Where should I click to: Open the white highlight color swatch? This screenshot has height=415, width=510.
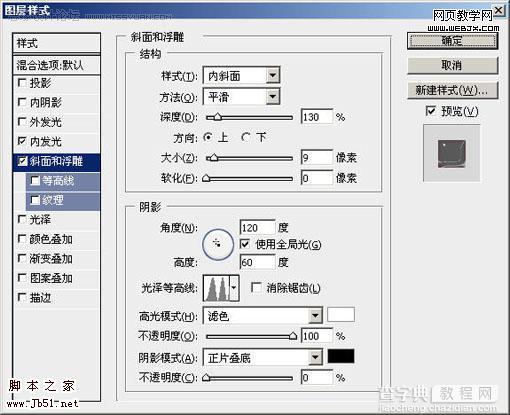[341, 315]
